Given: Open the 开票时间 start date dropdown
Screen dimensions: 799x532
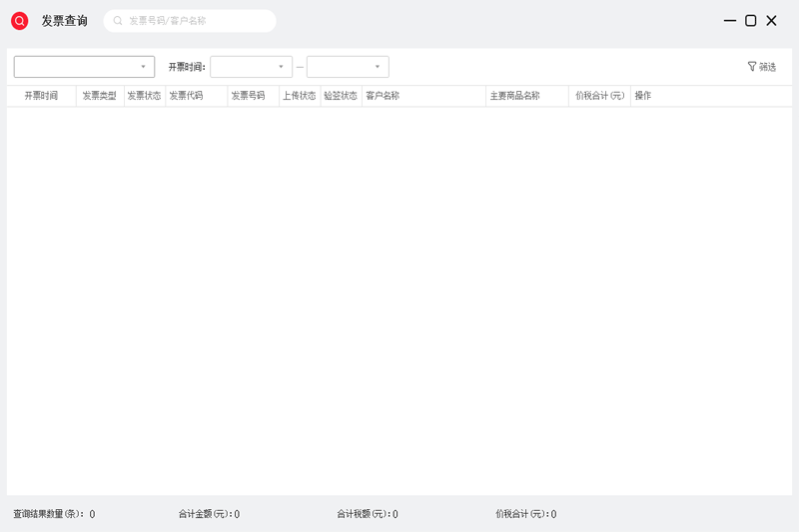Looking at the screenshot, I should (x=252, y=67).
